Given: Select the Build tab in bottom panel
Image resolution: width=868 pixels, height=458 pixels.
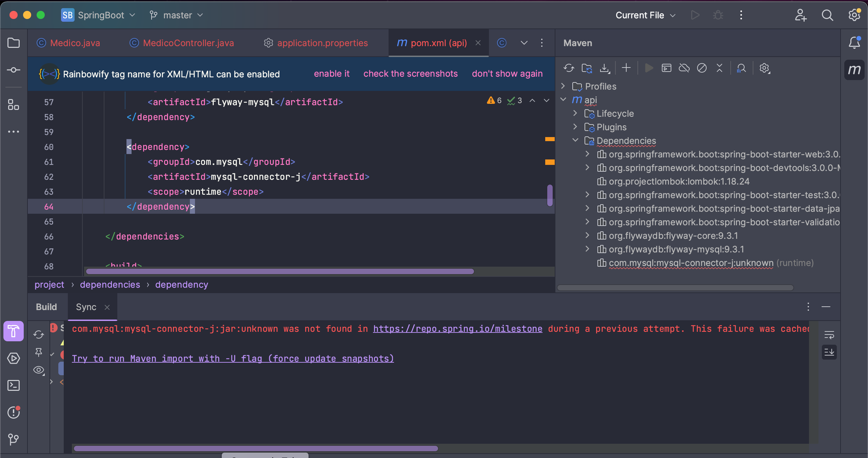Looking at the screenshot, I should (46, 307).
